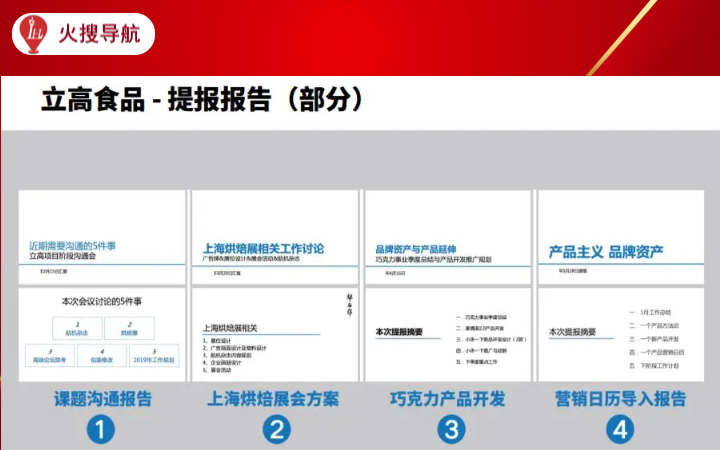
Task: Click the 巧克力事业季度总结与产品开发推广规划 subtitle
Action: click(x=433, y=259)
